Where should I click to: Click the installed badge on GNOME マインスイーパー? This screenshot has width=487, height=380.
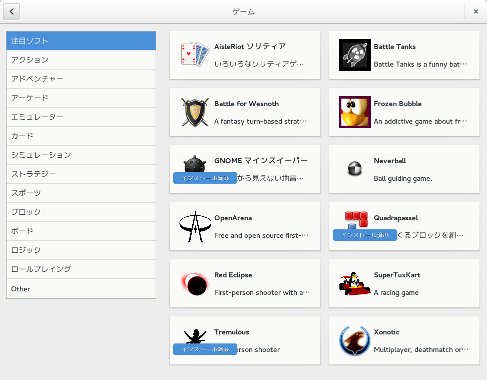[x=205, y=178]
